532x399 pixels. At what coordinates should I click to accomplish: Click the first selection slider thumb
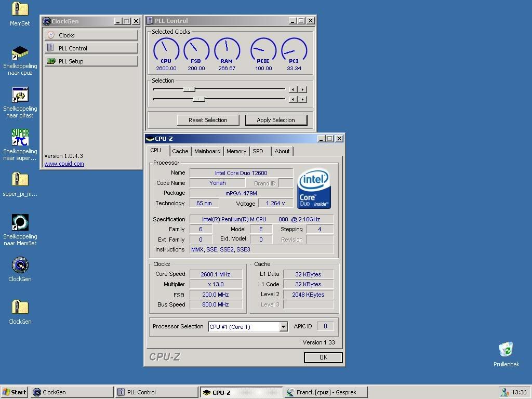point(189,89)
